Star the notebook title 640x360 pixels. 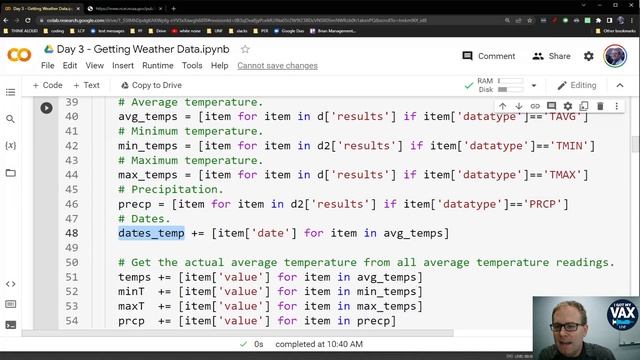click(245, 49)
